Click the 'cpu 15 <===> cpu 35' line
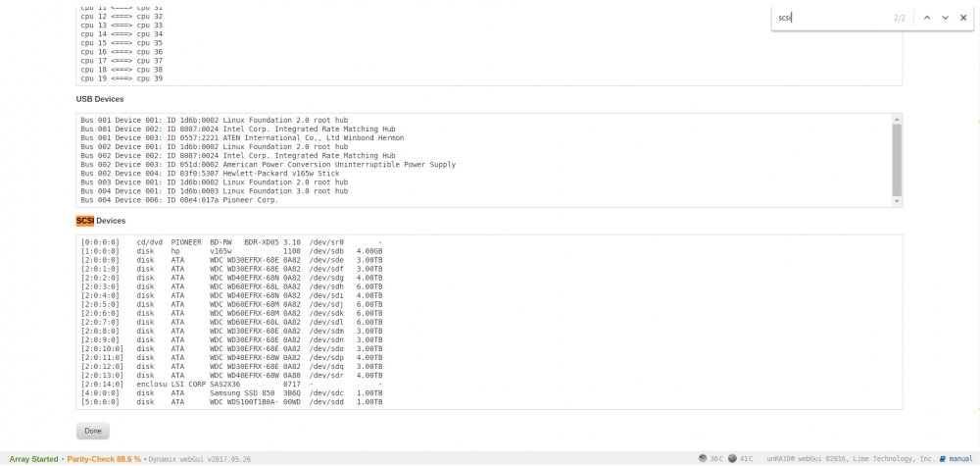The width and height of the screenshot is (980, 466). (122, 43)
